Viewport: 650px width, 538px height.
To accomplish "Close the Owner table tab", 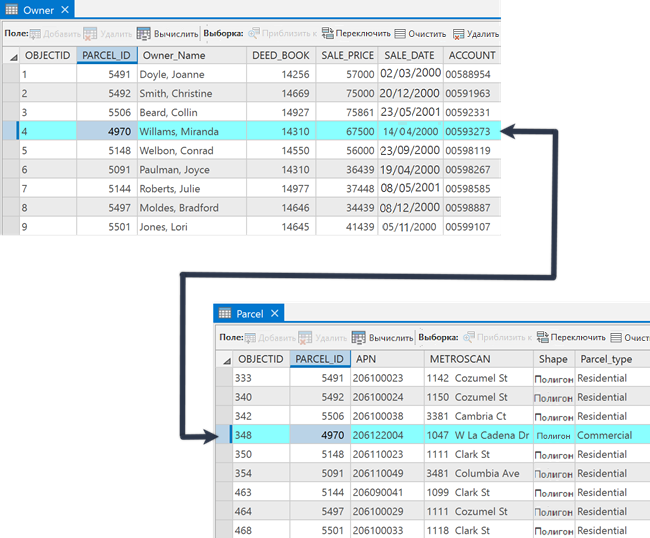I will coord(65,9).
